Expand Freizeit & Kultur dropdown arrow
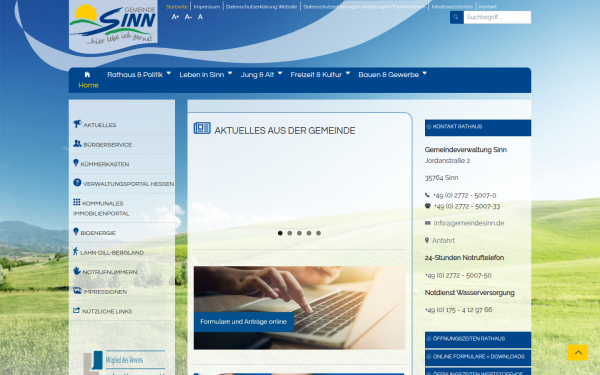The image size is (600, 375). click(348, 73)
